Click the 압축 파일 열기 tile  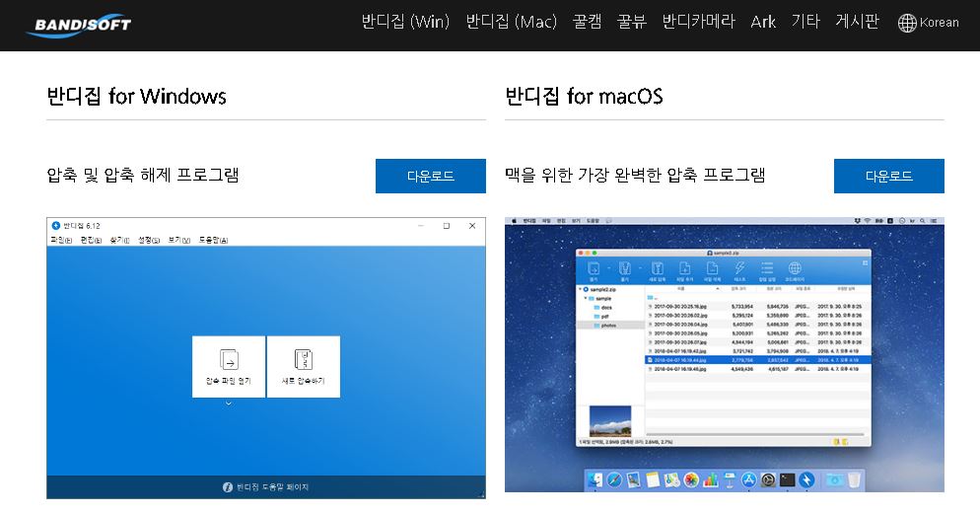pyautogui.click(x=229, y=366)
